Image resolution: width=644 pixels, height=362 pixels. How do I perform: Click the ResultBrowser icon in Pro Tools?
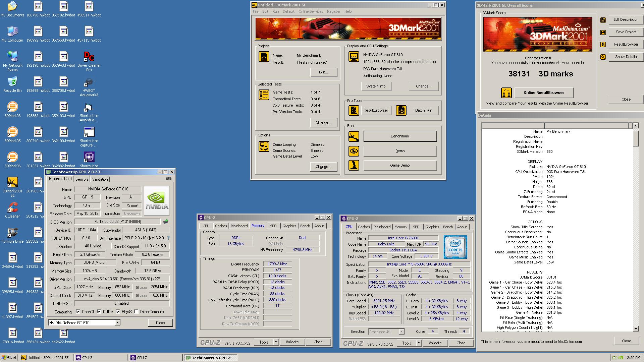pos(354,110)
